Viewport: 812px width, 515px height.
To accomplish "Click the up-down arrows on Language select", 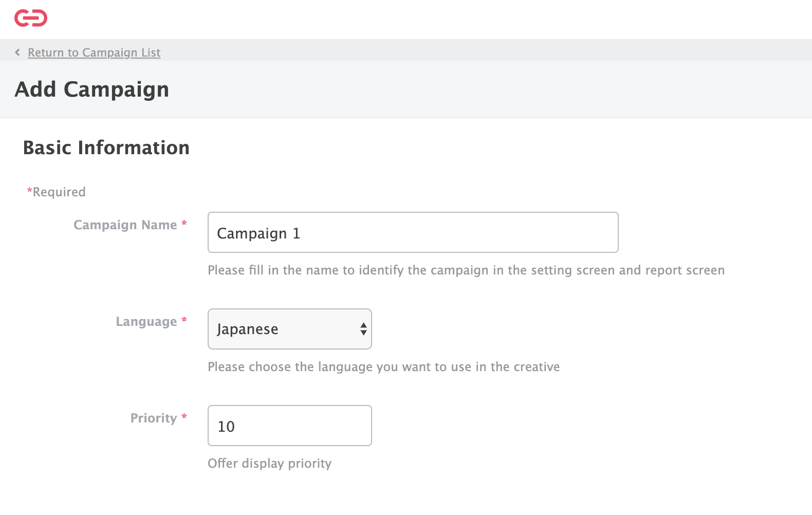I will point(363,329).
